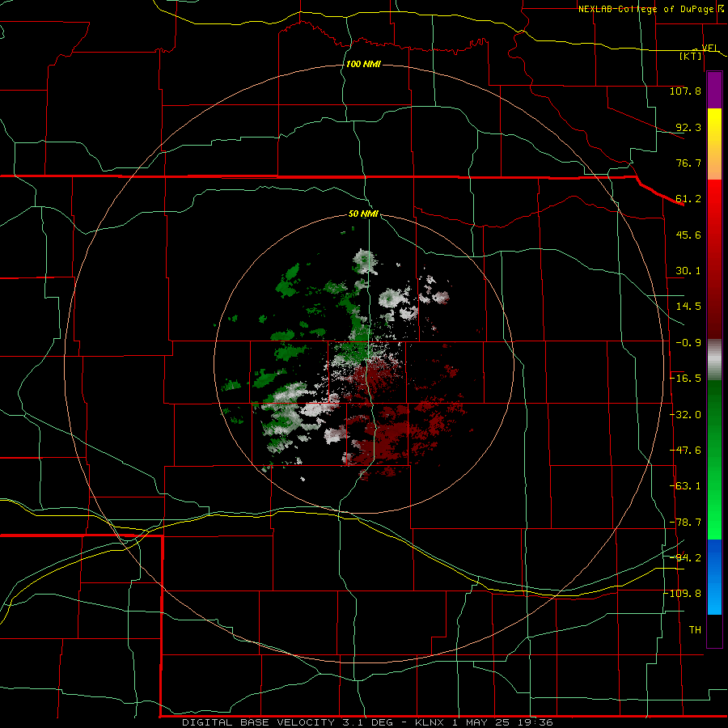This screenshot has width=728, height=728.
Task: Click the -109.8 scale value
Action: (x=684, y=594)
